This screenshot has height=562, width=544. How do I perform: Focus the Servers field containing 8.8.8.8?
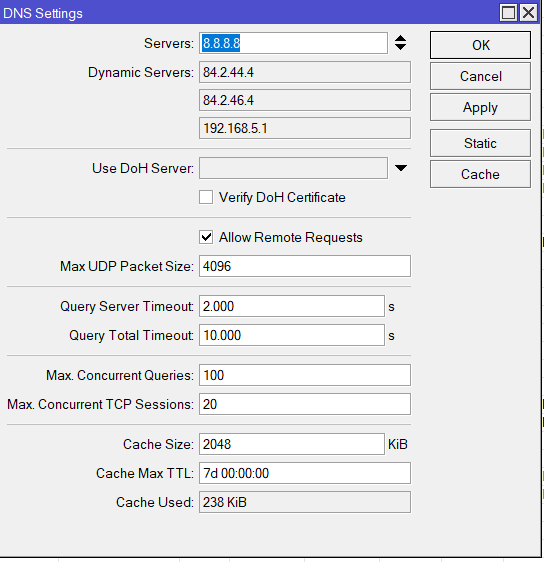293,43
